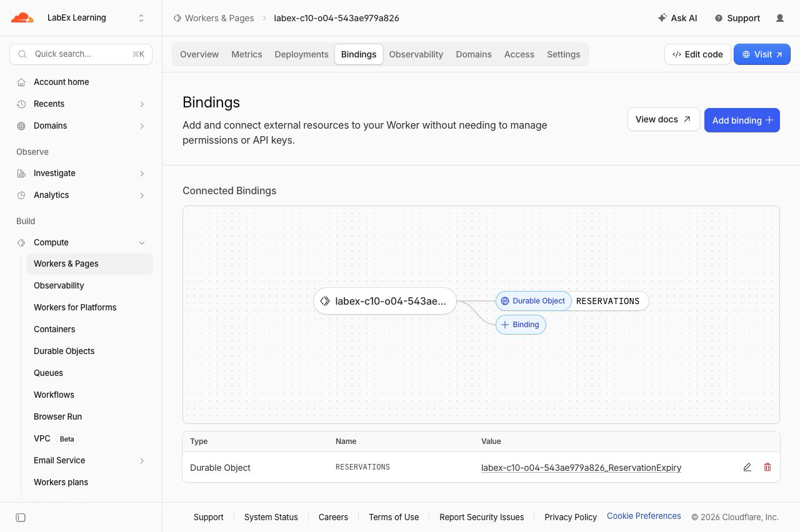Open Browser Run in sidebar
This screenshot has height=532, width=800.
pyautogui.click(x=89, y=416)
